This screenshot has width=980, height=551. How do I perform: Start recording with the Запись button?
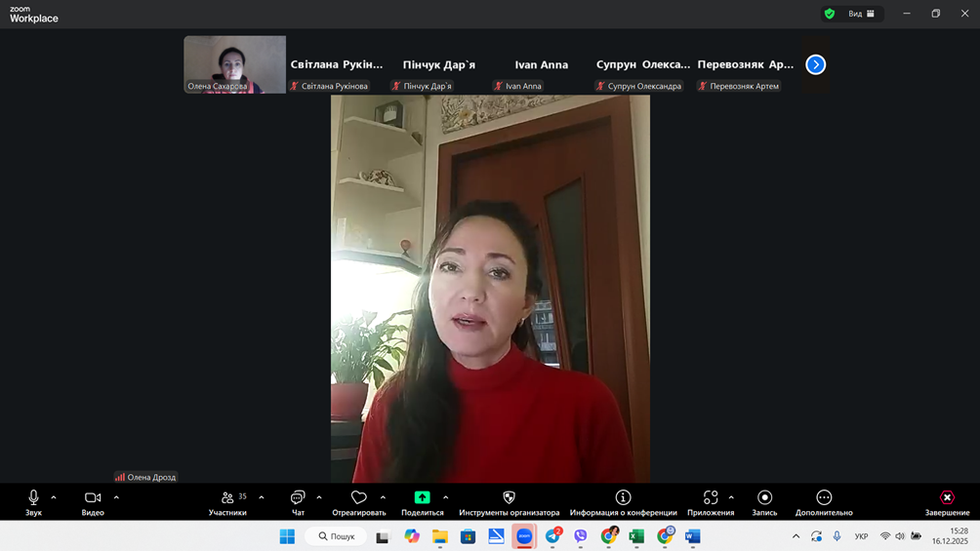[x=764, y=498]
